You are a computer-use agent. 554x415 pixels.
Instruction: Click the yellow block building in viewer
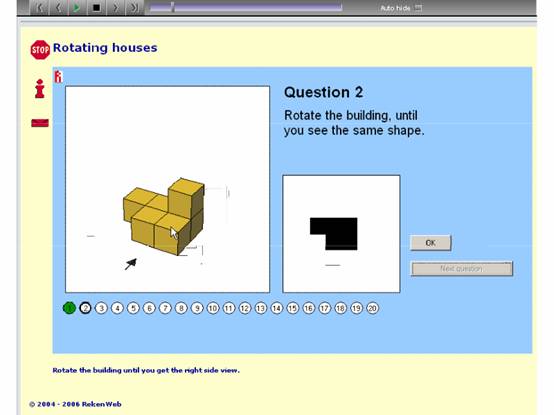[164, 217]
